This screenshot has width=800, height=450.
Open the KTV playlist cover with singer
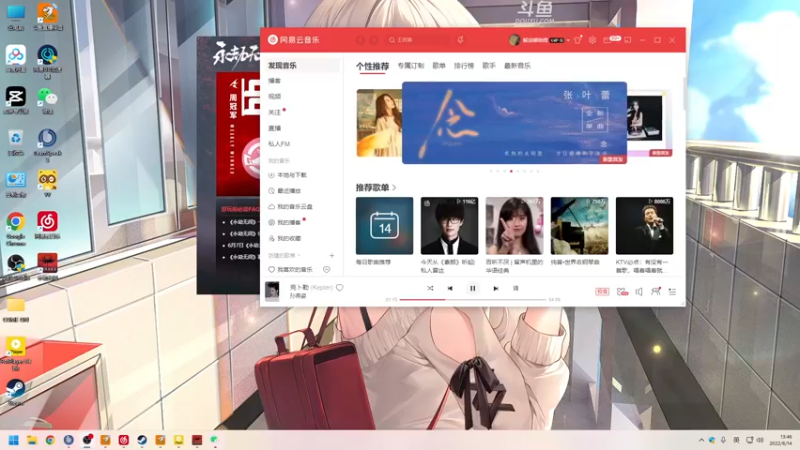(644, 226)
